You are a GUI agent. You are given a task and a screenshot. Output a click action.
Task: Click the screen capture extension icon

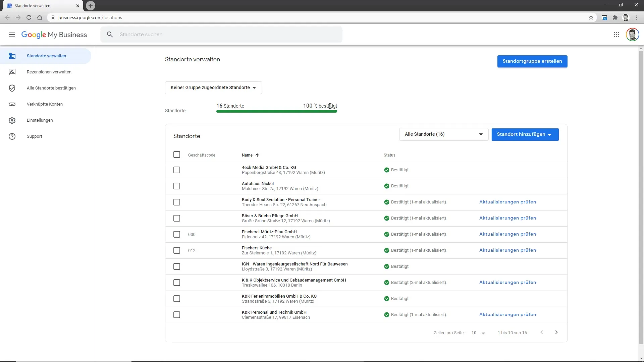pyautogui.click(x=604, y=17)
